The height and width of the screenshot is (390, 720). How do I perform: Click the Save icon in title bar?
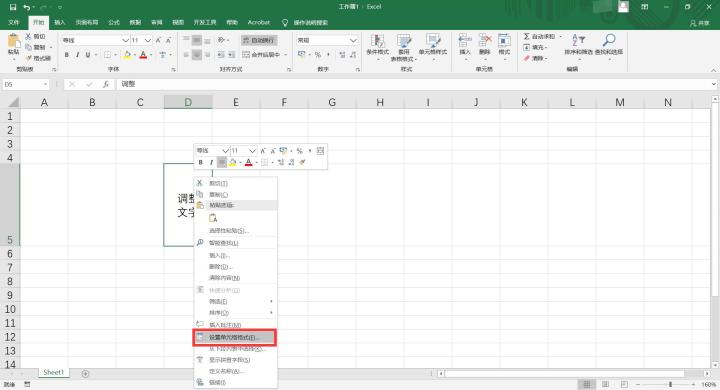point(13,7)
